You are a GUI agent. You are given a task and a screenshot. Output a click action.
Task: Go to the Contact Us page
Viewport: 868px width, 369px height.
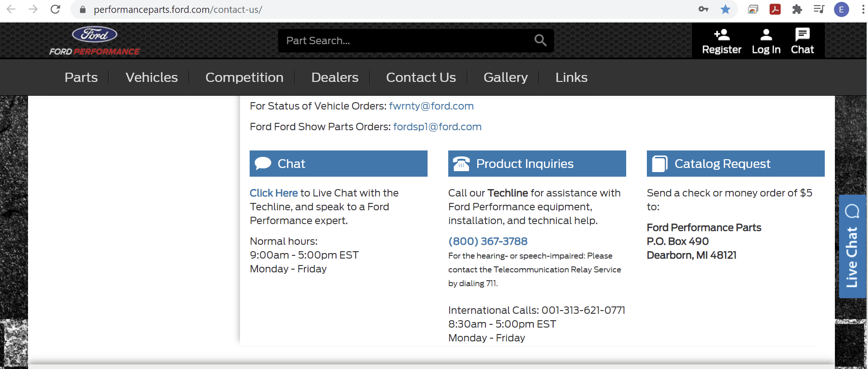click(421, 77)
